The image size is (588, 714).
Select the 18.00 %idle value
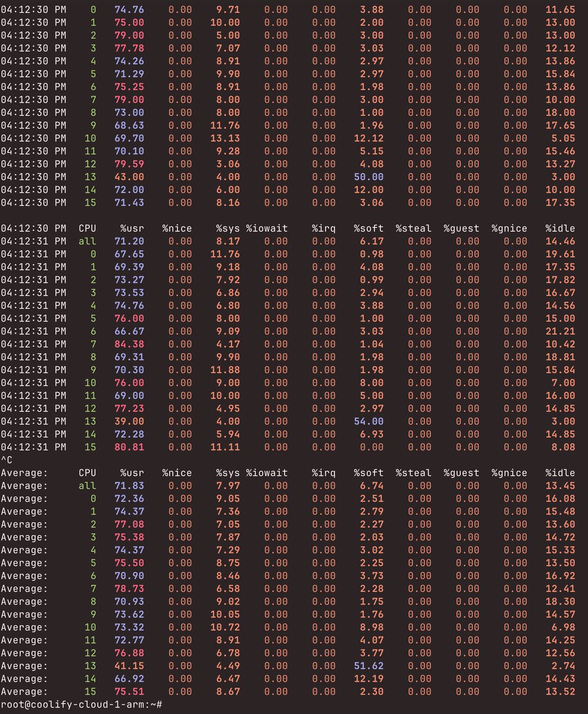[561, 112]
